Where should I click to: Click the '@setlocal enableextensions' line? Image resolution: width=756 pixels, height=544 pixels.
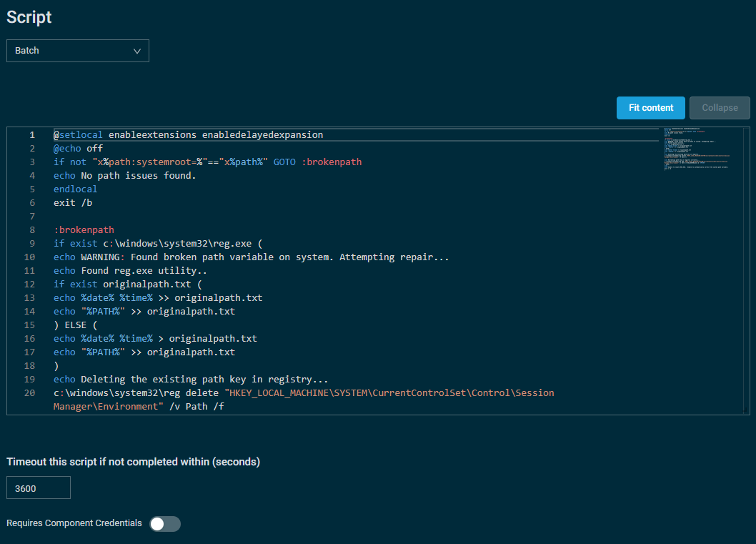(x=188, y=134)
